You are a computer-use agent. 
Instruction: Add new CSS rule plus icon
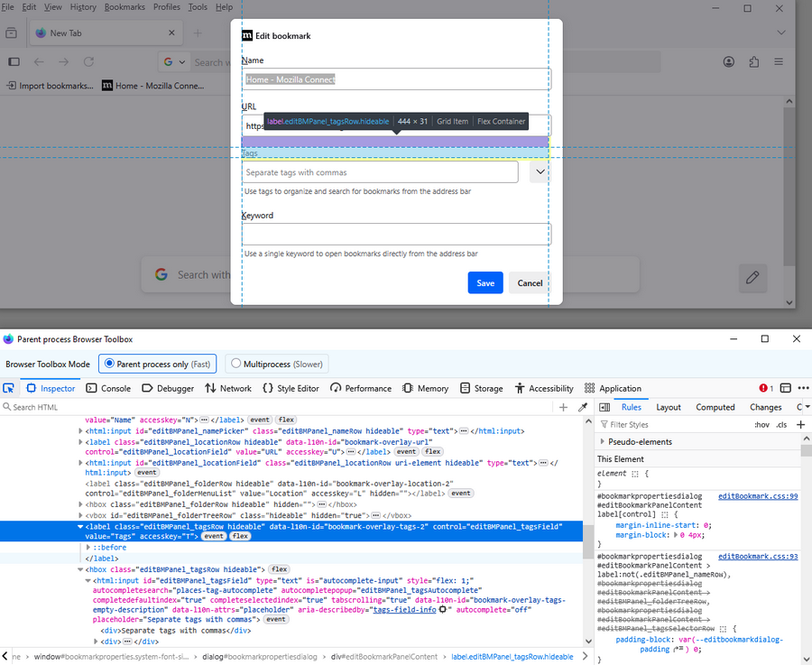(x=800, y=424)
